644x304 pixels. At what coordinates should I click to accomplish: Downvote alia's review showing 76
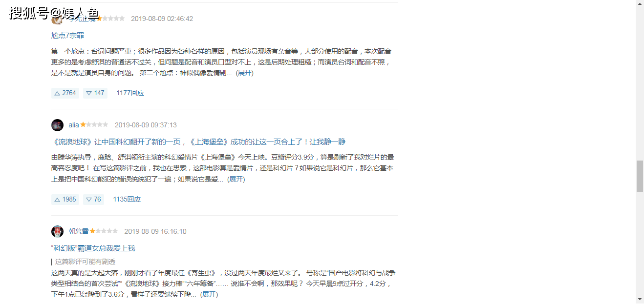pyautogui.click(x=93, y=199)
